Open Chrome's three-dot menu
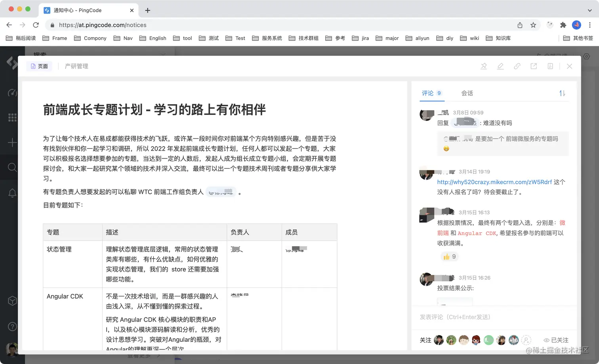Image resolution: width=599 pixels, height=364 pixels. click(589, 25)
